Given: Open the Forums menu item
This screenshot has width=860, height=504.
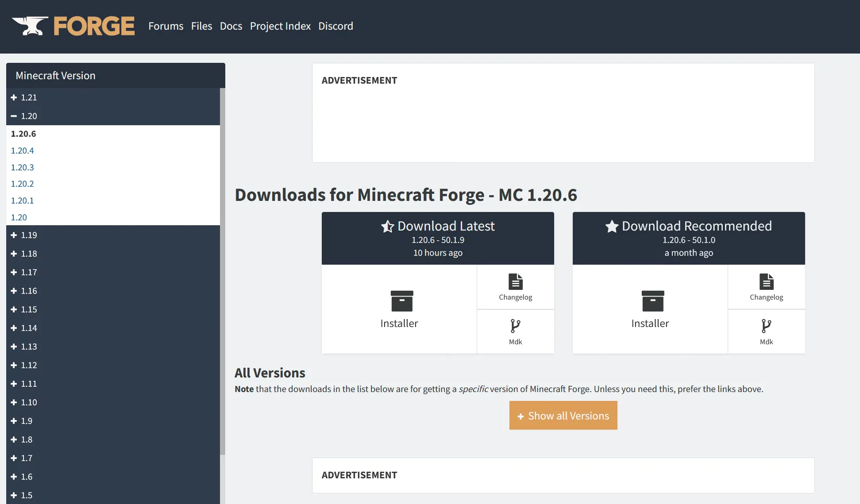Looking at the screenshot, I should click(x=166, y=26).
